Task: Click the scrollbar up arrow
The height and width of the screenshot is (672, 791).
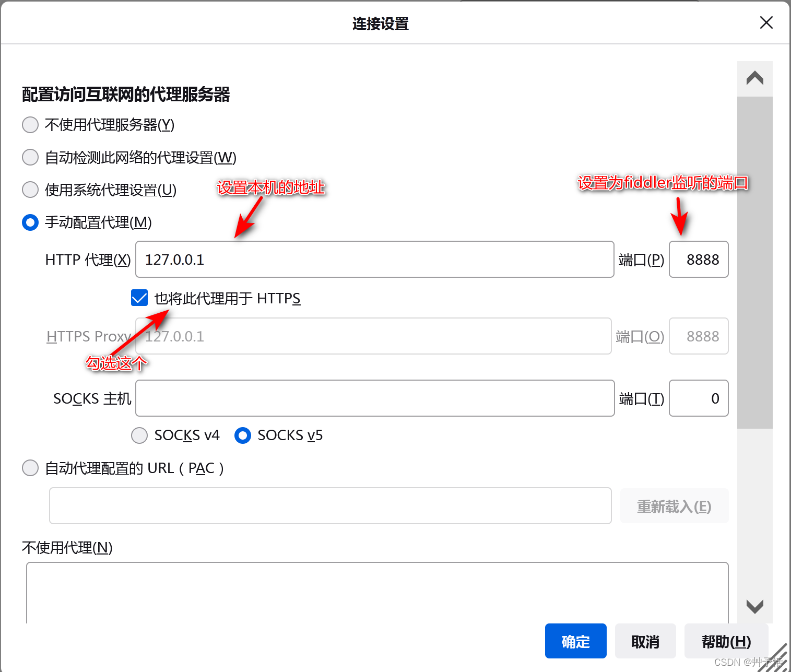Action: tap(755, 79)
